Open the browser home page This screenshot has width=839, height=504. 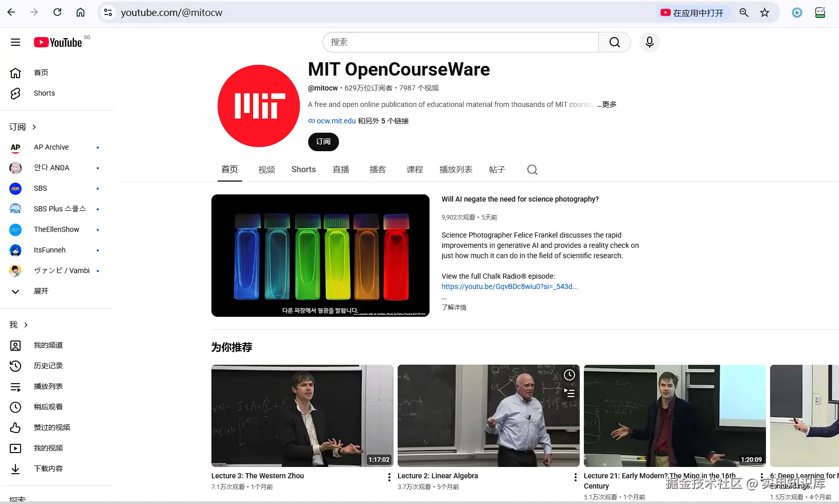pos(80,12)
